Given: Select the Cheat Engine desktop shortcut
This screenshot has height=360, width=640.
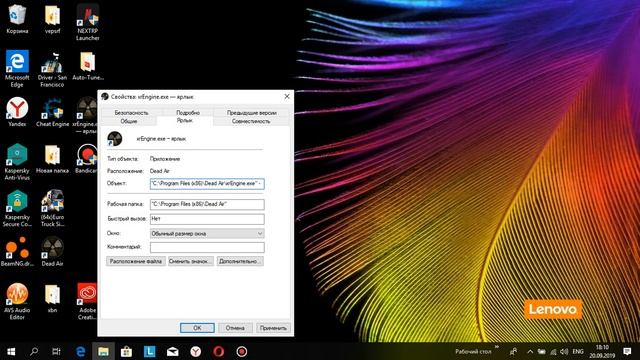Looking at the screenshot, I should [x=52, y=112].
